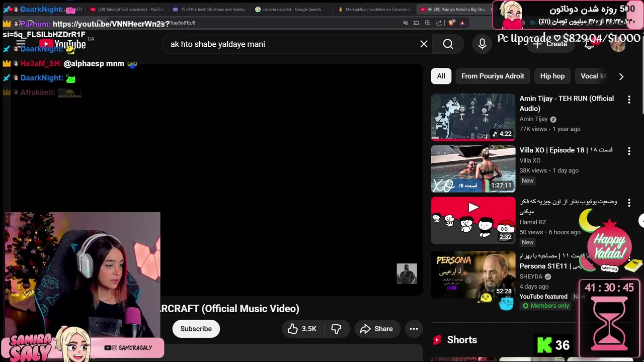Click the 50 views 6 hours ago text
Viewport: 644px width, 362px height.
(x=550, y=232)
